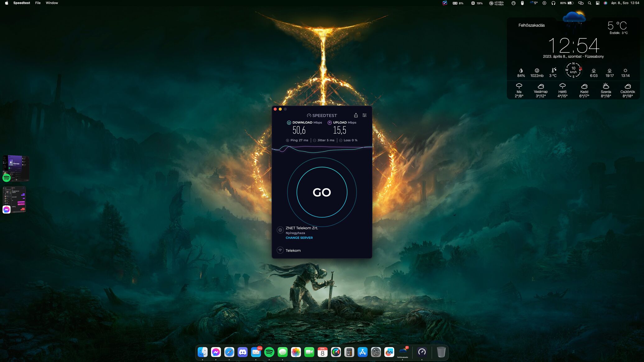Image resolution: width=644 pixels, height=362 pixels.
Task: Click the Nyiregyhaza server location
Action: tap(295, 233)
